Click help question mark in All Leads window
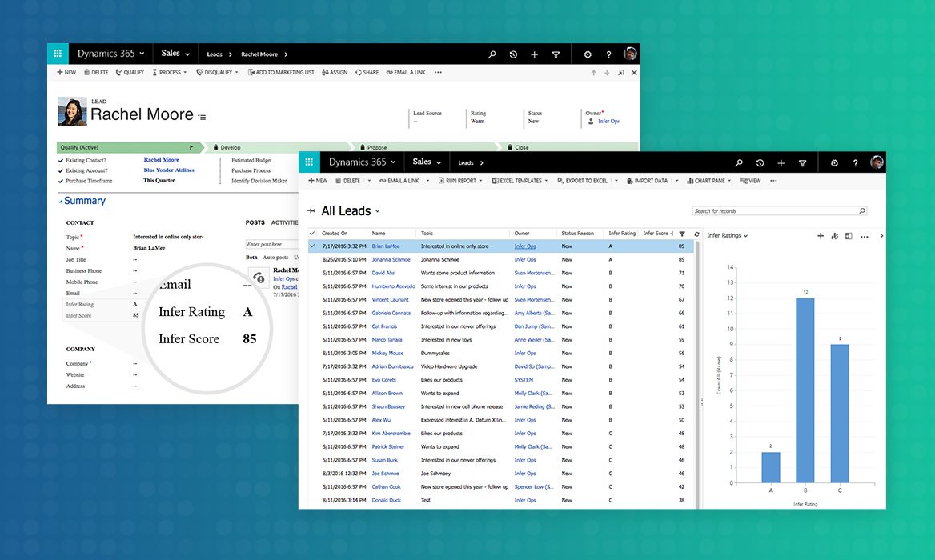935x560 pixels. tap(855, 162)
